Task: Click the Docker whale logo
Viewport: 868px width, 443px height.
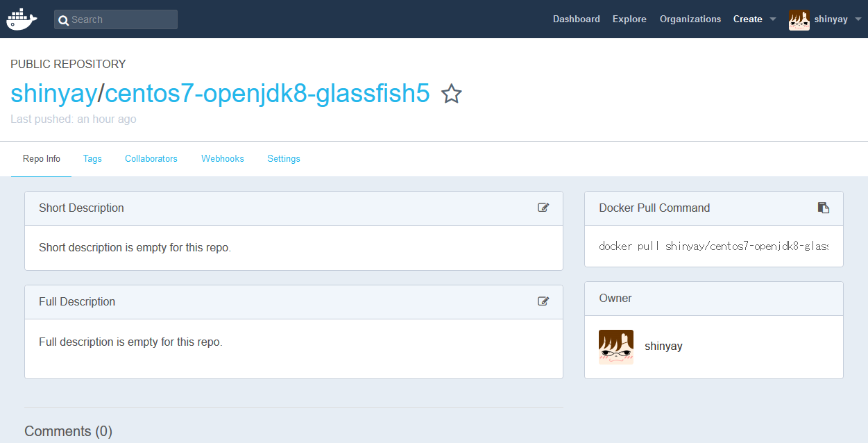Action: [x=22, y=19]
